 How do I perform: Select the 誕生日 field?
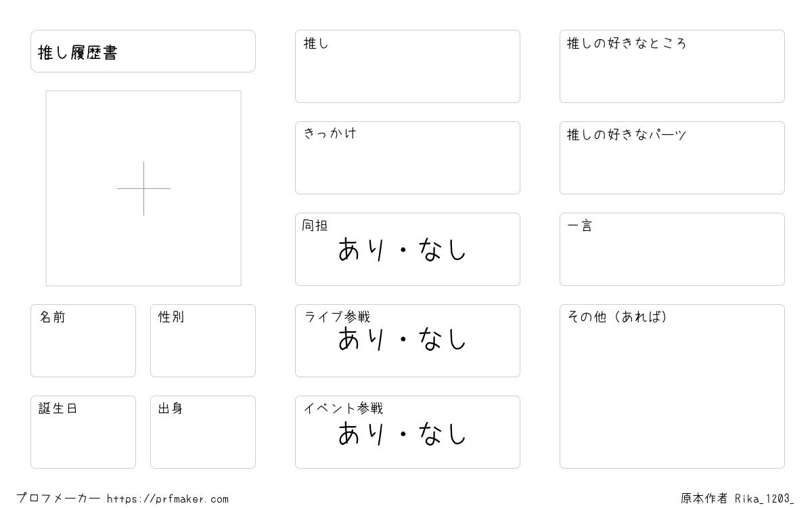click(x=83, y=432)
